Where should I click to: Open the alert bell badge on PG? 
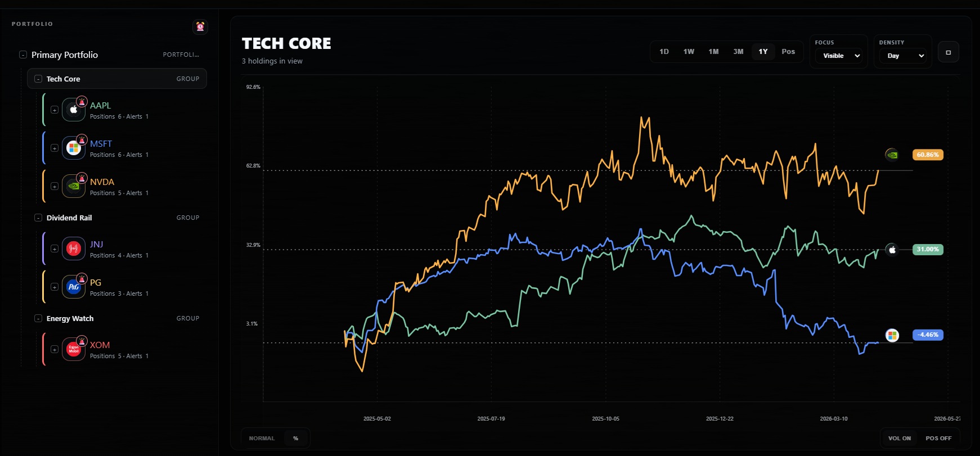[82, 279]
